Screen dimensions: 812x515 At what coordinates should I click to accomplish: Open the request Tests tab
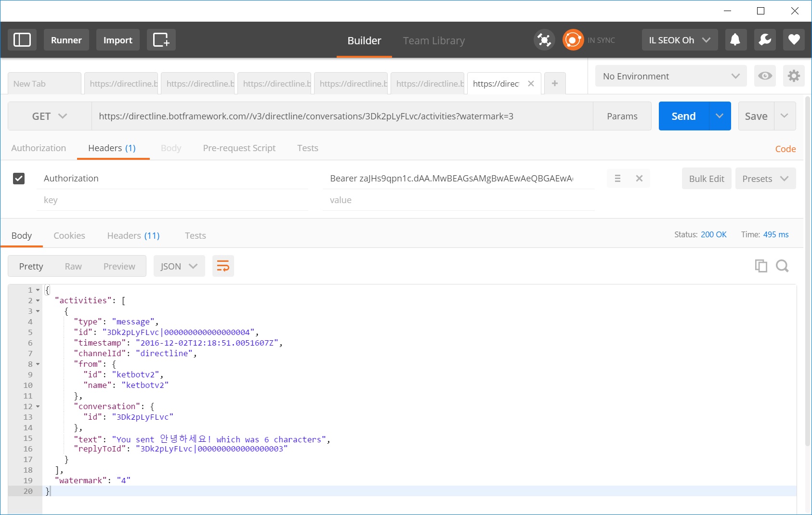click(308, 148)
